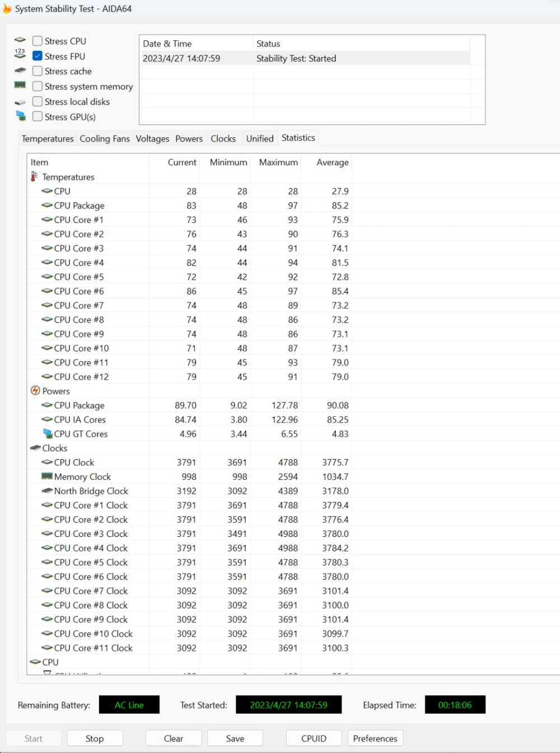Click the Current column header
The width and height of the screenshot is (560, 753).
(174, 162)
